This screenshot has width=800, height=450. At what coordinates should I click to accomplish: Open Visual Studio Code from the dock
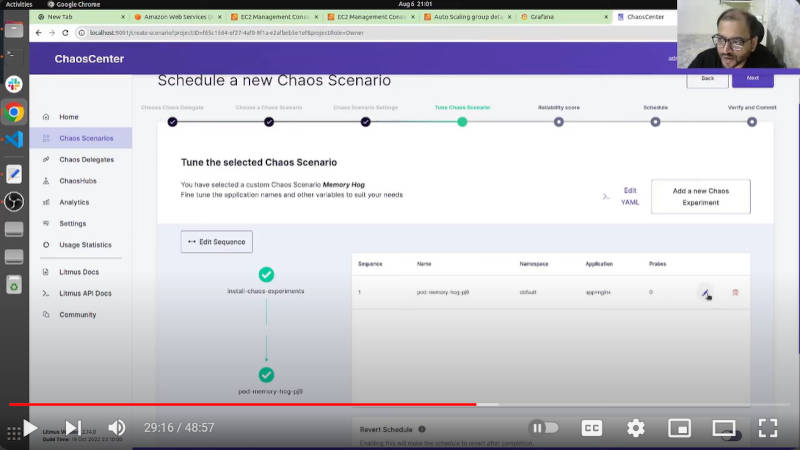[14, 139]
